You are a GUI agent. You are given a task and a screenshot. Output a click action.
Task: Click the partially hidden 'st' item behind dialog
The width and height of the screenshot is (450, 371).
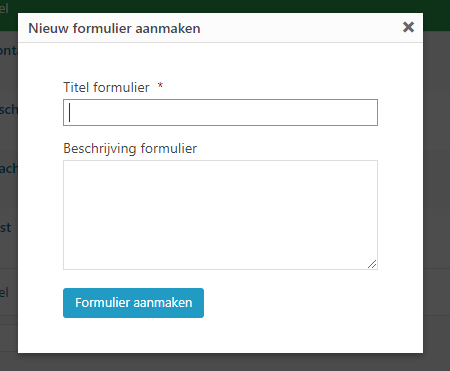click(x=5, y=228)
